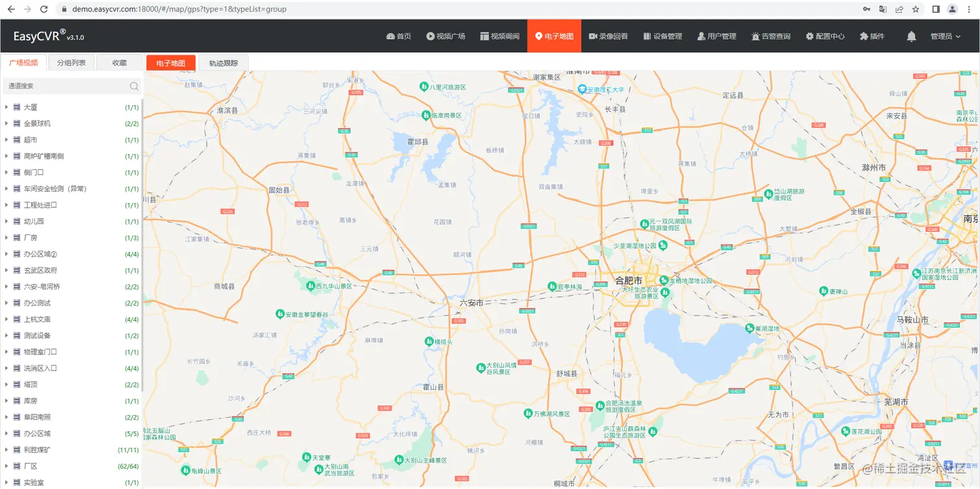This screenshot has width=980, height=489.
Task: Click device icon next to 物理室门口
Action: coord(17,352)
